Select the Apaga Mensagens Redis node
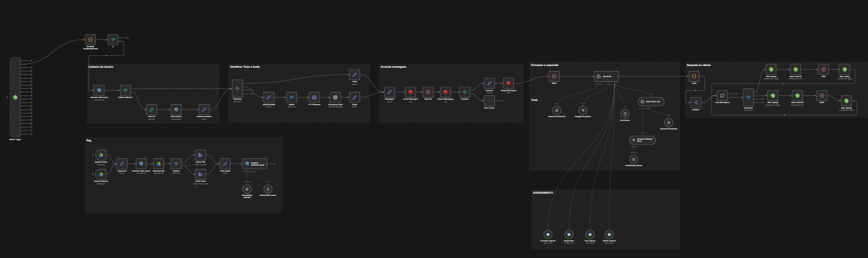This screenshot has width=868, height=258. 508,83
